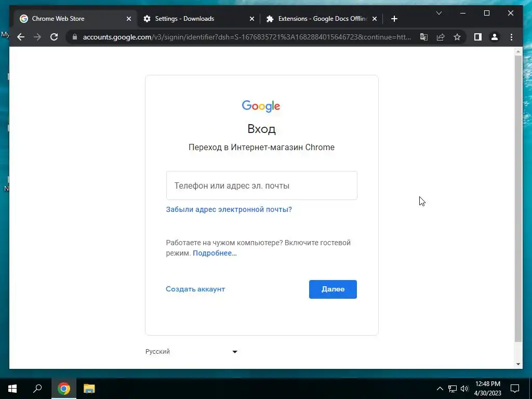The width and height of the screenshot is (532, 399).
Task: Click the scrollbar up arrow
Action: (x=518, y=51)
